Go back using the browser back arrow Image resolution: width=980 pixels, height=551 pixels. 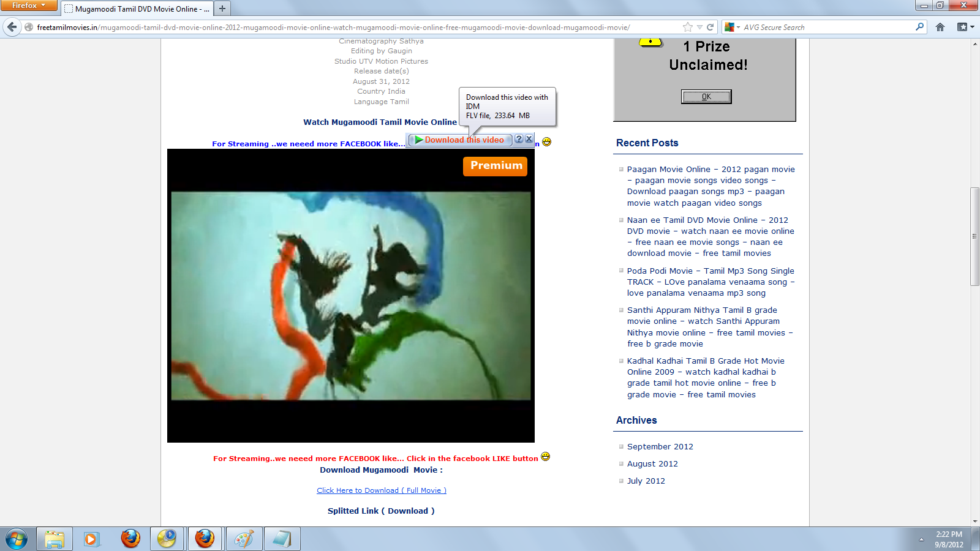pyautogui.click(x=12, y=27)
